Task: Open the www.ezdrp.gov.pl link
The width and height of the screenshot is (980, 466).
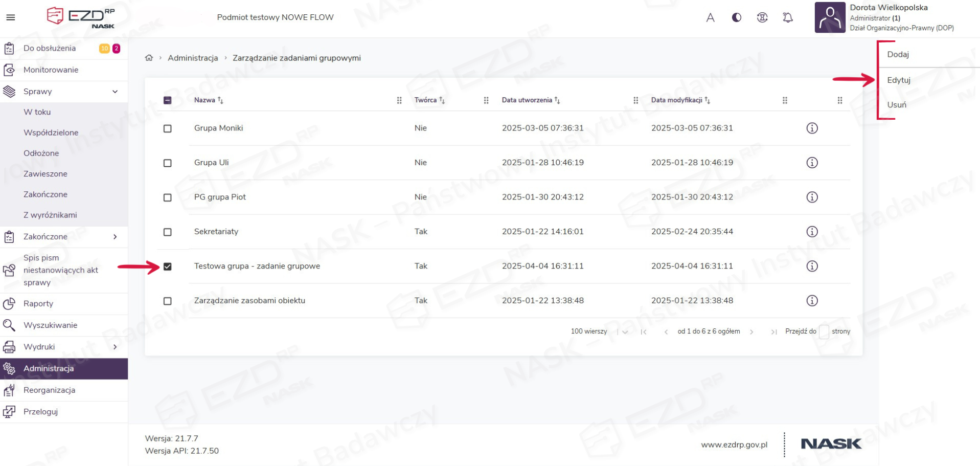Action: (734, 445)
